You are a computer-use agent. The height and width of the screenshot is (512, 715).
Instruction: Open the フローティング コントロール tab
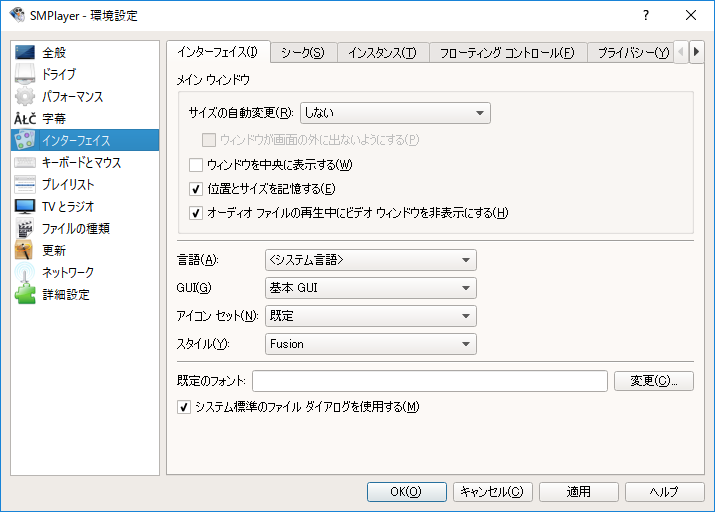tap(507, 53)
